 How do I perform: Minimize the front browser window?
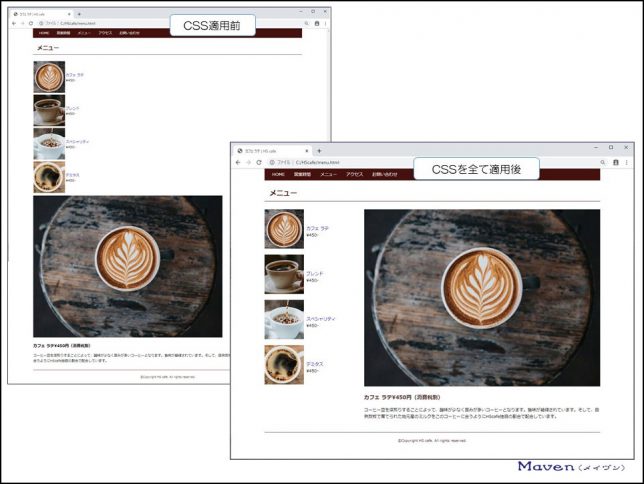coord(596,148)
